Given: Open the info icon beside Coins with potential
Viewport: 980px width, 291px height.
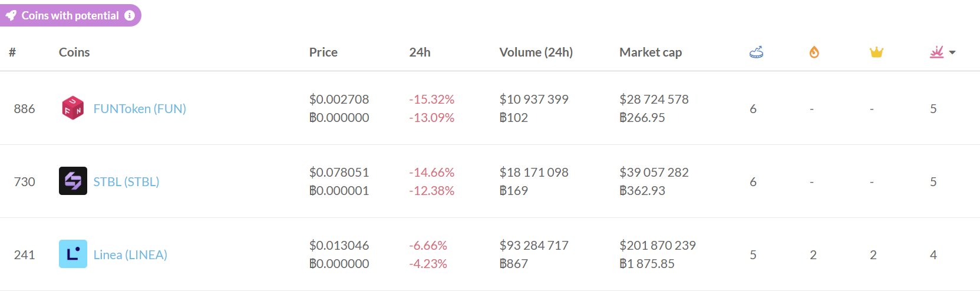Looking at the screenshot, I should (x=130, y=16).
